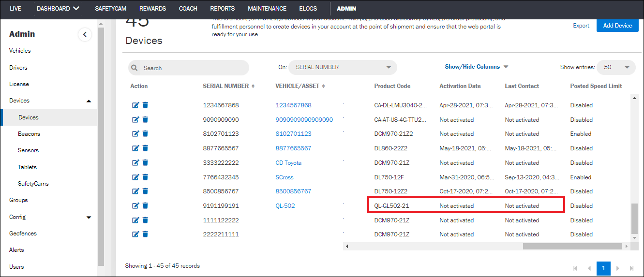Screen dimensions: 644x277
Task: Select Users in Admin sidebar
Action: point(16,267)
